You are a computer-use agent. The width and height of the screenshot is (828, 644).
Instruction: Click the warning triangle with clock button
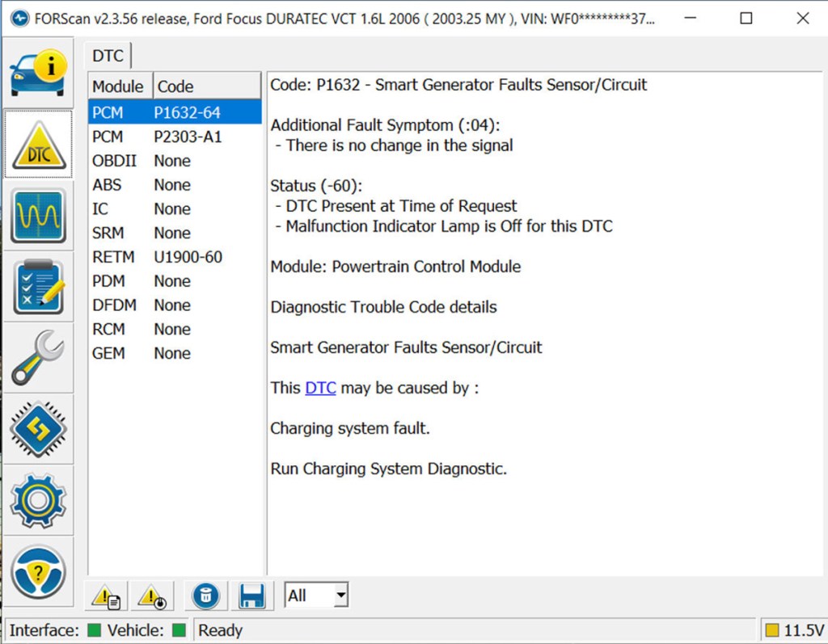click(x=151, y=596)
